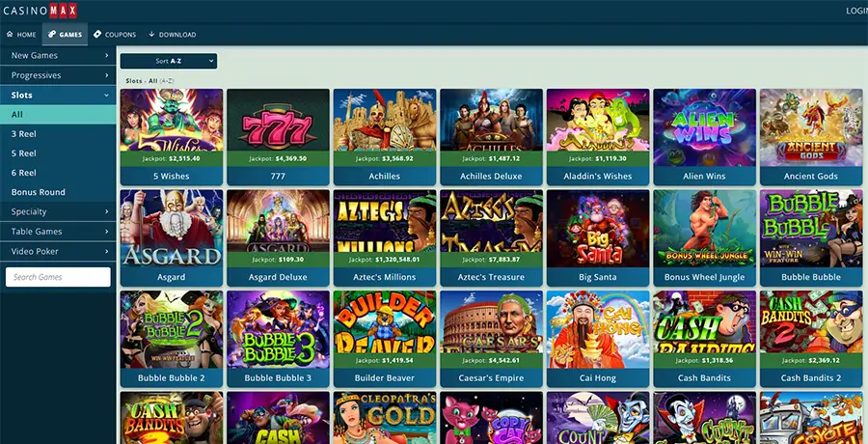Expand the Table Games category
Viewport: 868px width, 444px height.
click(58, 232)
